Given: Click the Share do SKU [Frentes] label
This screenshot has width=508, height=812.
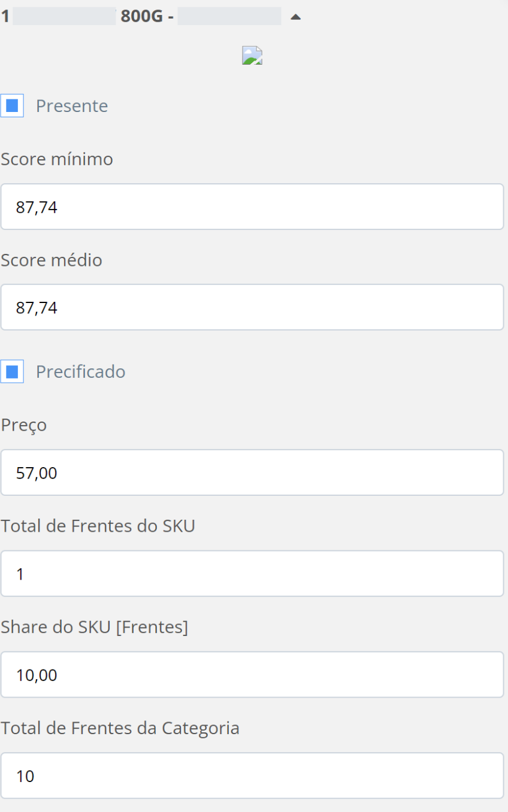Looking at the screenshot, I should coord(95,627).
